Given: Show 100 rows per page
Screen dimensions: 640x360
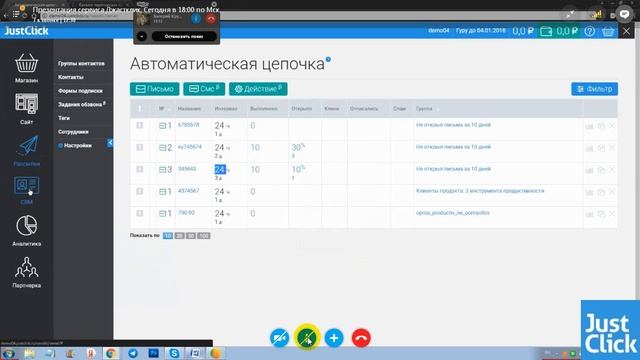Looking at the screenshot, I should tap(204, 236).
